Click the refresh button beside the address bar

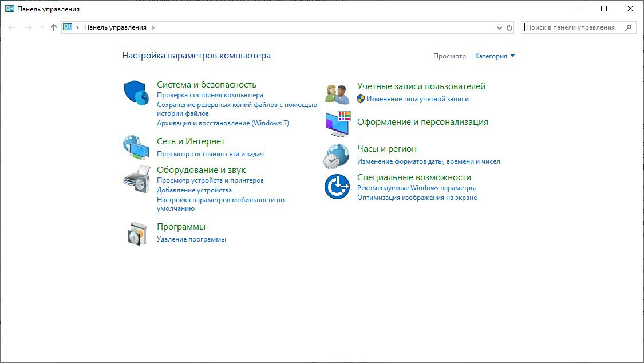[x=509, y=27]
